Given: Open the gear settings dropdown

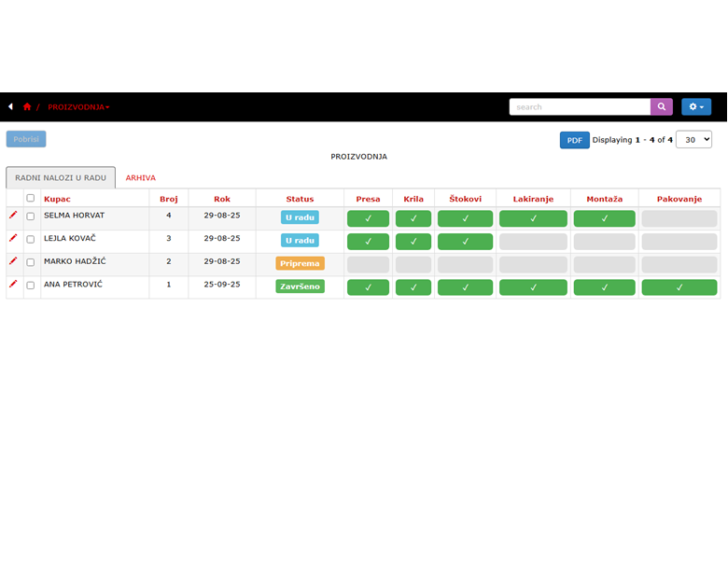Looking at the screenshot, I should click(x=695, y=107).
